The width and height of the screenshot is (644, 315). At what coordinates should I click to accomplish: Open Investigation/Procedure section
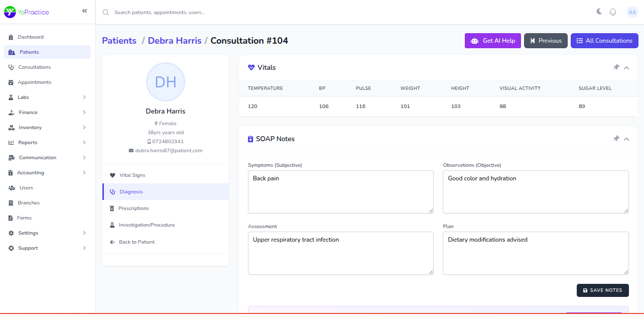(x=147, y=225)
